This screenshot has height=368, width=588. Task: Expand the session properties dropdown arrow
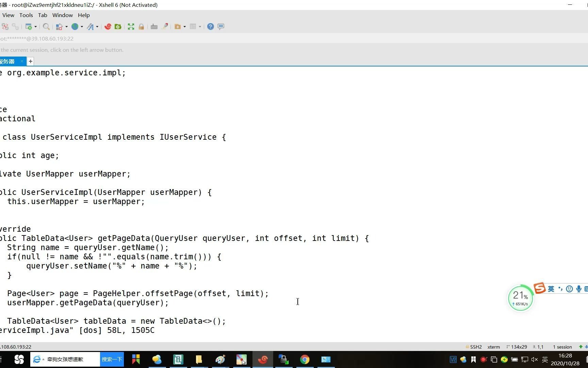35,27
